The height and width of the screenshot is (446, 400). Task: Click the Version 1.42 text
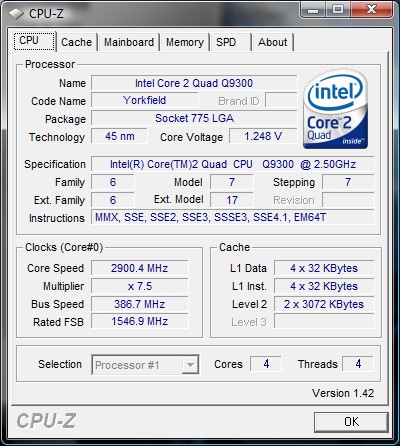pos(343,393)
